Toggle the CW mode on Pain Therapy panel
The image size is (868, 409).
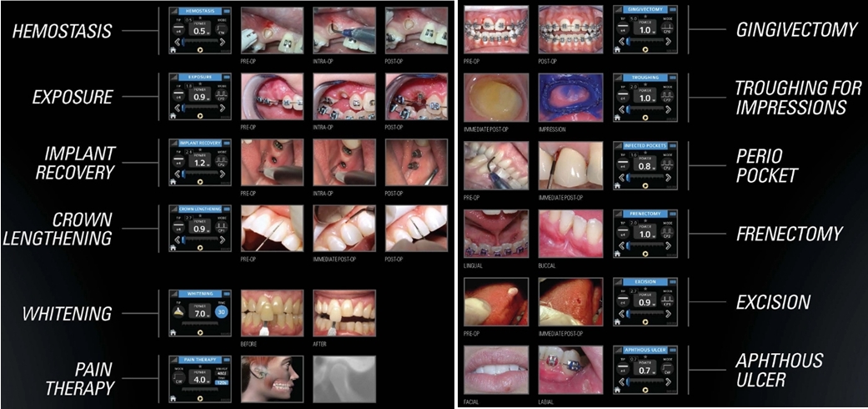[177, 376]
